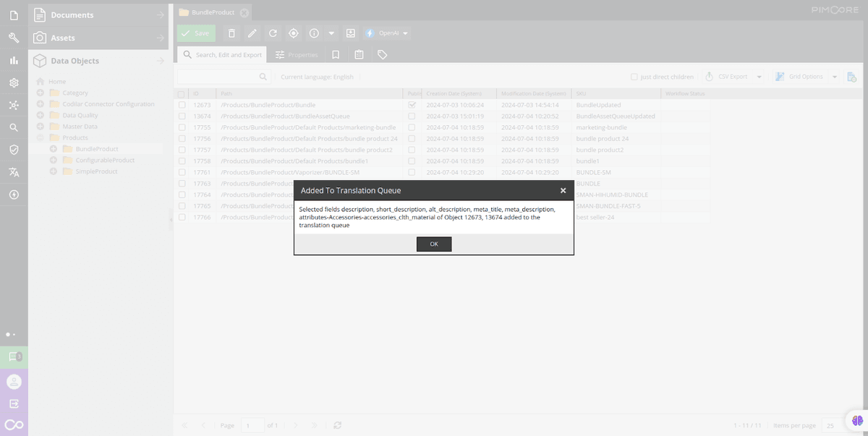868x436 pixels.
Task: Open the tag icon tab
Action: coord(383,54)
